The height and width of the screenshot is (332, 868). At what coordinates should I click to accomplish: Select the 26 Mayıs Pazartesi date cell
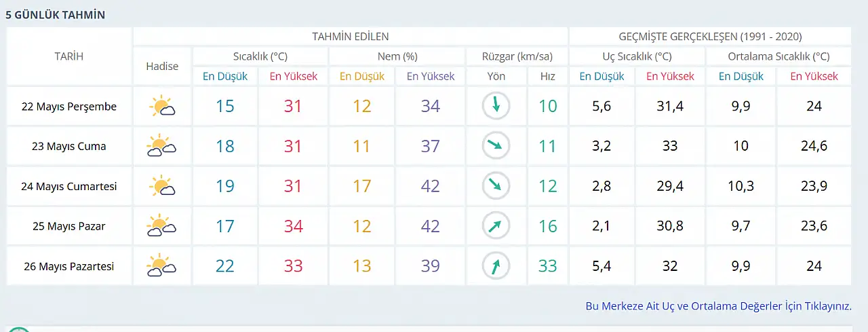point(69,266)
